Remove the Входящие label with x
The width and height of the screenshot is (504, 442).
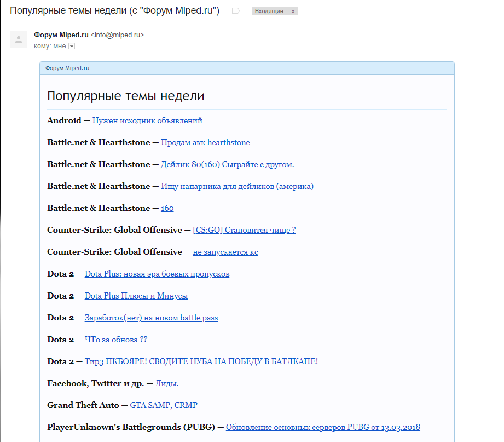coord(293,12)
